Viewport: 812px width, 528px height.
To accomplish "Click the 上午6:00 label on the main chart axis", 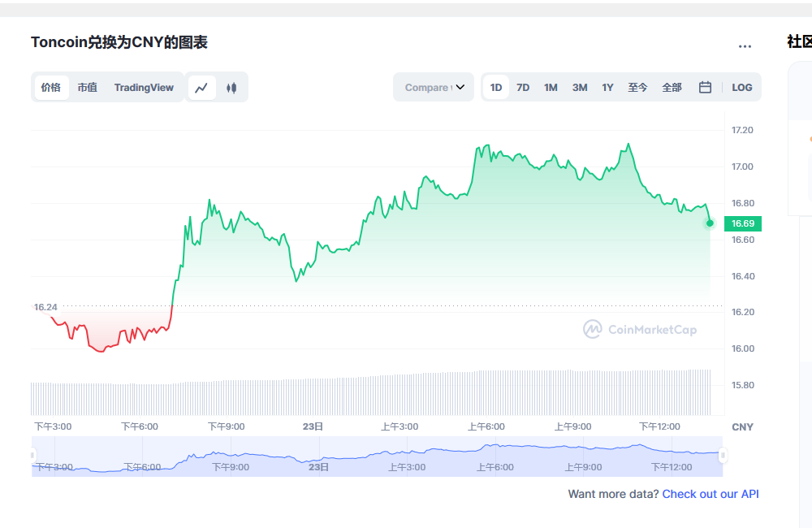I will [x=486, y=426].
